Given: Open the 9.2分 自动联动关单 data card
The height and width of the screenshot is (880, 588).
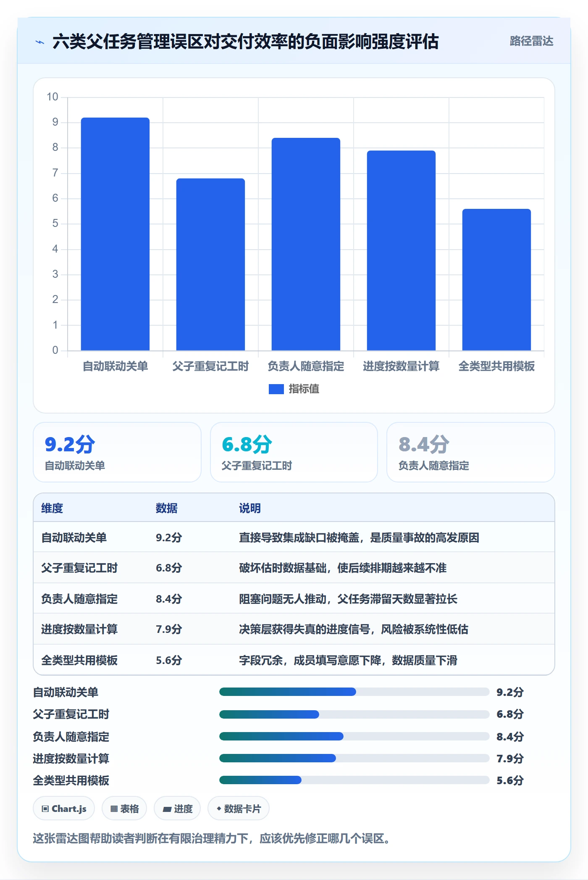Looking at the screenshot, I should pyautogui.click(x=117, y=452).
